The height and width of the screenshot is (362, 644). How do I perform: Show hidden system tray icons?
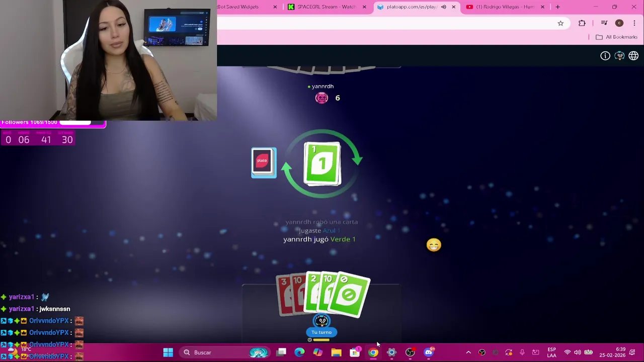(x=468, y=352)
